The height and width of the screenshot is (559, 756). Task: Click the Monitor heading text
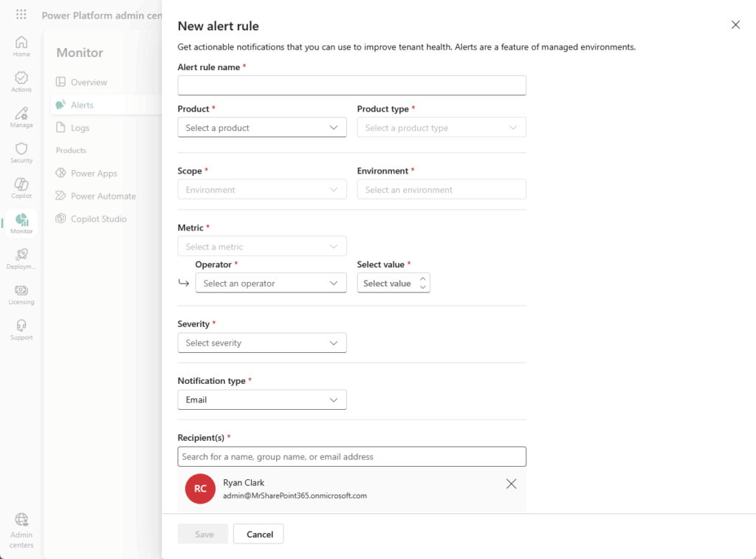coord(80,52)
